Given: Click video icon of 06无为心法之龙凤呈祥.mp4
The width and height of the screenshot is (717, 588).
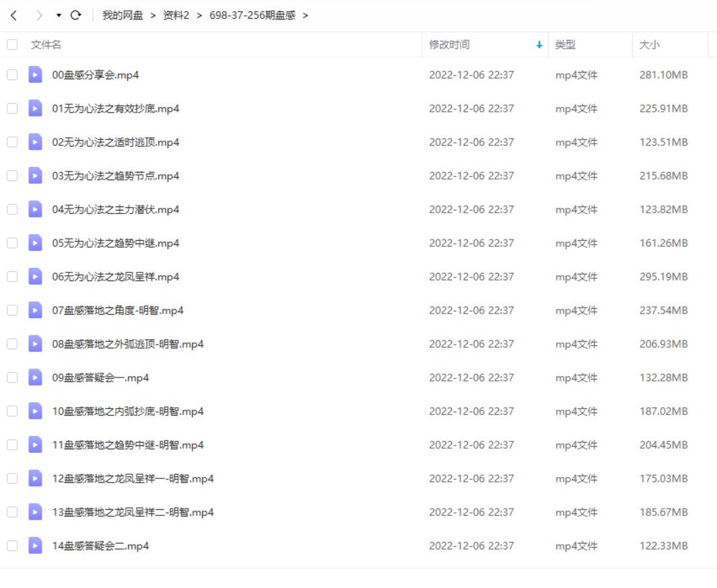Looking at the screenshot, I should coord(35,277).
